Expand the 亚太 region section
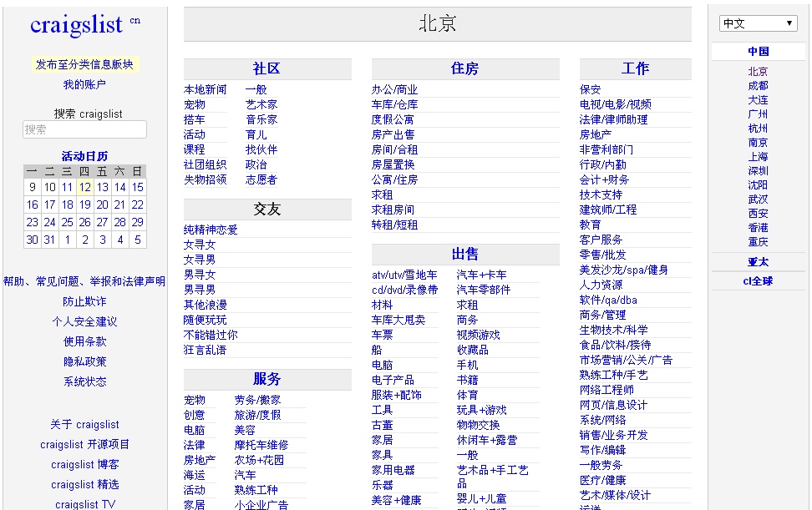812x510 pixels. pyautogui.click(x=759, y=262)
